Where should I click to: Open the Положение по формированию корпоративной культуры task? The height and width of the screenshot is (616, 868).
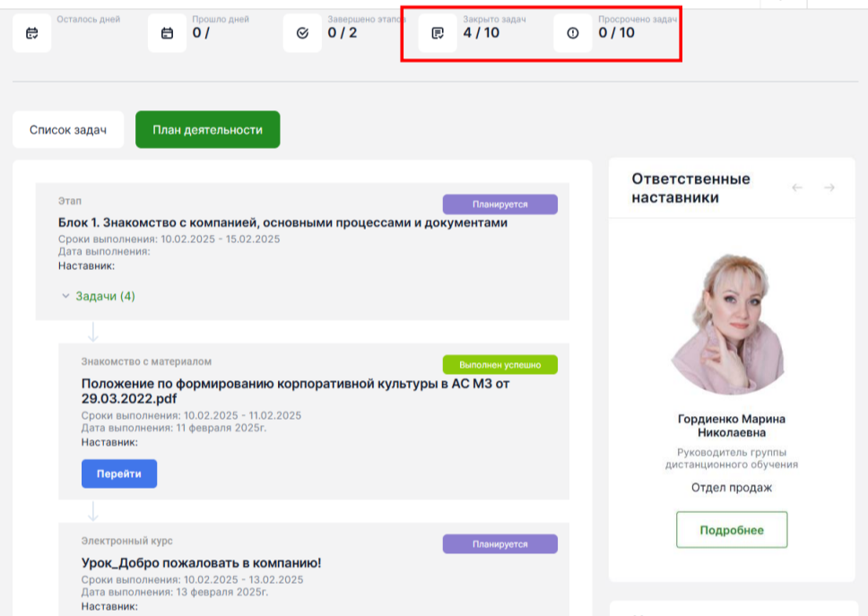tap(296, 391)
